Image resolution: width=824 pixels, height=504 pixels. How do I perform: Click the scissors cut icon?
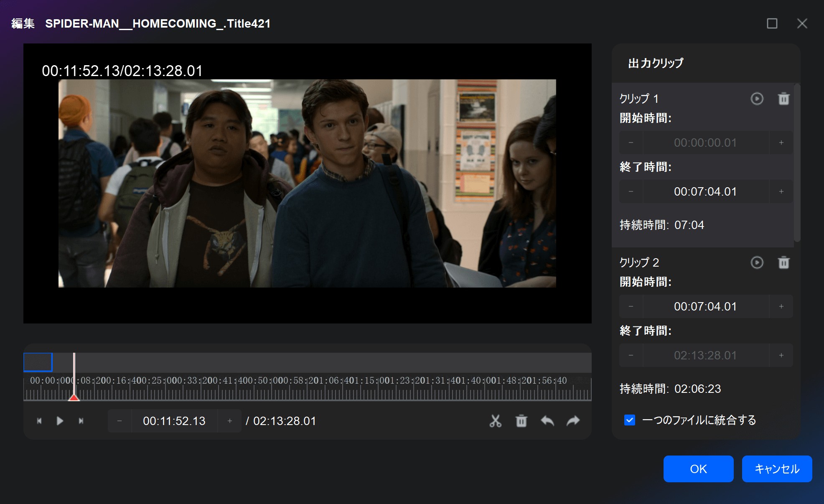[x=496, y=421]
